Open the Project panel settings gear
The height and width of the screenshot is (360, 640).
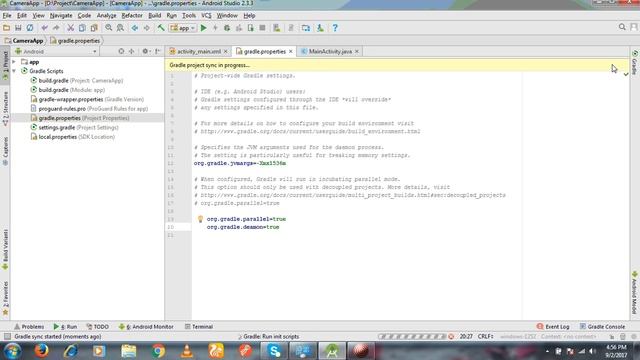(145, 51)
